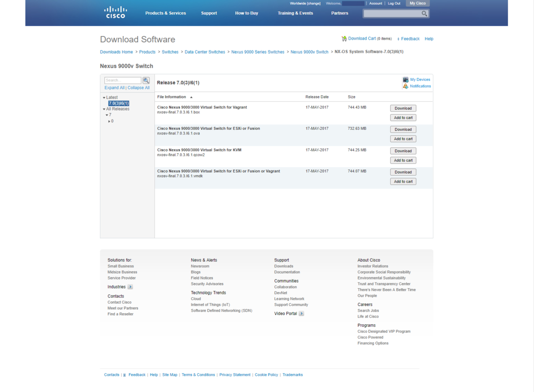Open Documentation footer link
Image resolution: width=534 pixels, height=392 pixels.
tap(287, 272)
